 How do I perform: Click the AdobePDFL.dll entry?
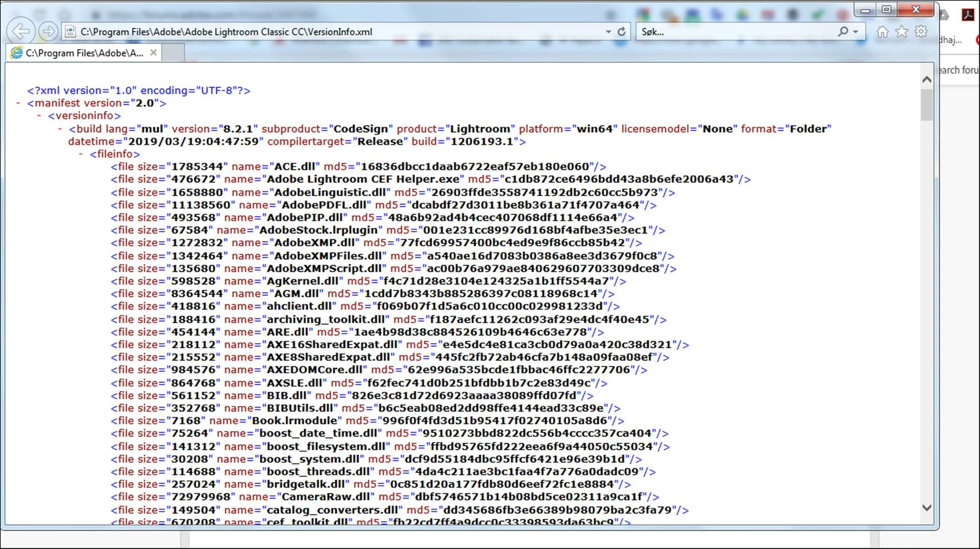point(384,205)
